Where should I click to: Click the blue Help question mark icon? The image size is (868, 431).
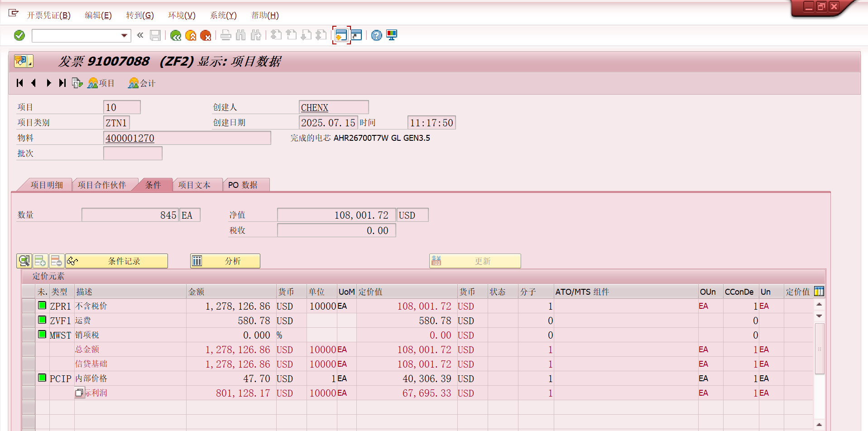pyautogui.click(x=376, y=35)
